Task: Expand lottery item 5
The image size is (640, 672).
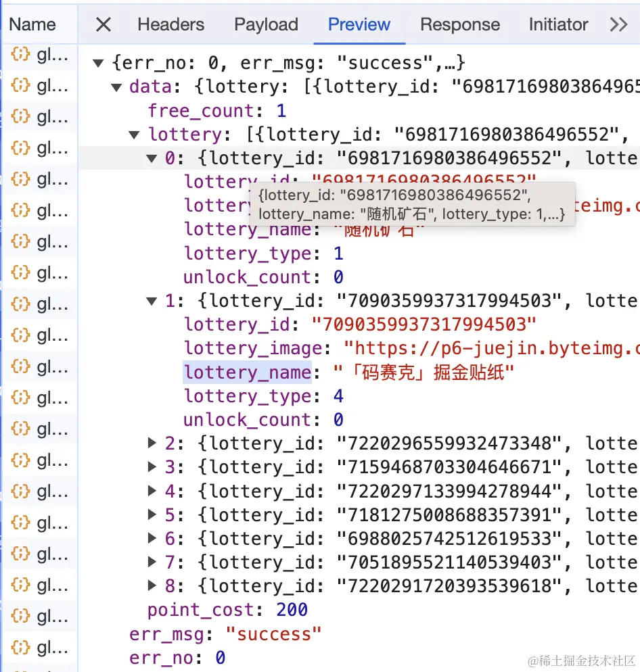Action: tap(152, 514)
